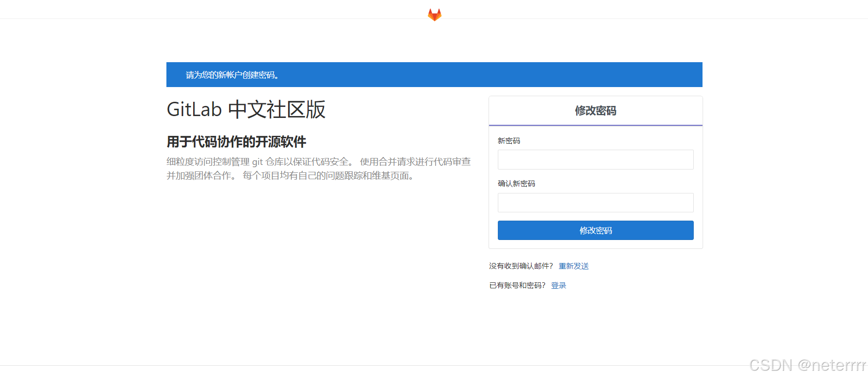
Task: Click the 确认新密码 field label
Action: [x=516, y=184]
